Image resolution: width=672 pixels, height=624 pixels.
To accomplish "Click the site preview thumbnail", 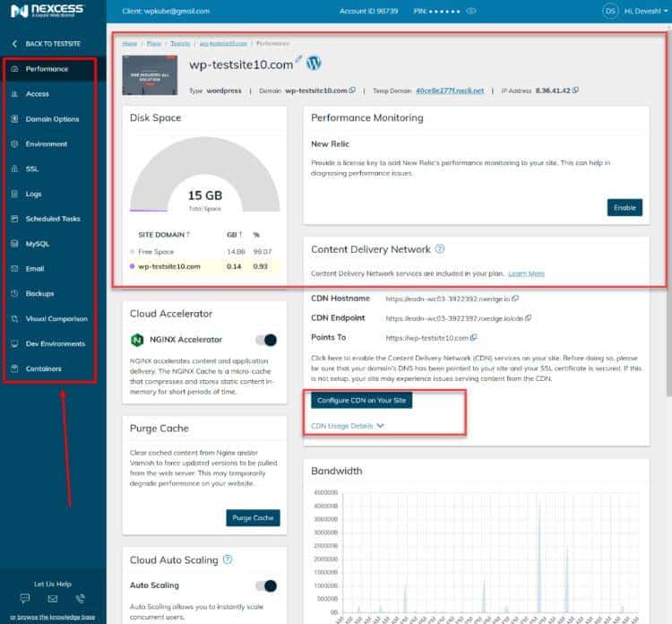I will [150, 75].
